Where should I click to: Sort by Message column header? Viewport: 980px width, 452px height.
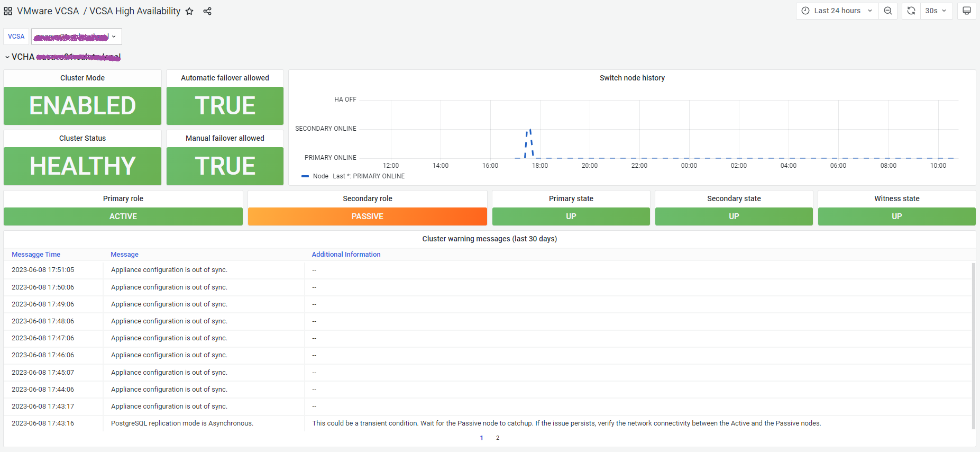click(x=124, y=255)
